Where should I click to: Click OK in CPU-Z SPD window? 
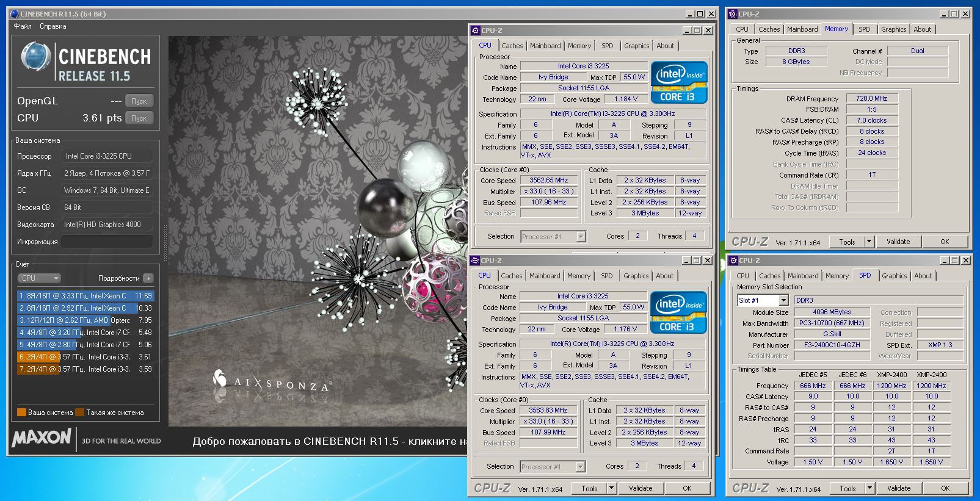[945, 488]
